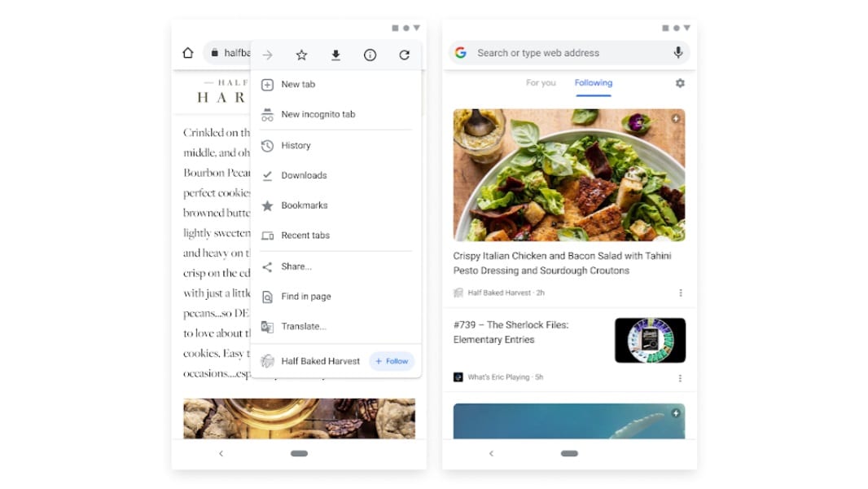Reload the page with refresh icon
Viewport: 868px width, 489px height.
point(404,55)
